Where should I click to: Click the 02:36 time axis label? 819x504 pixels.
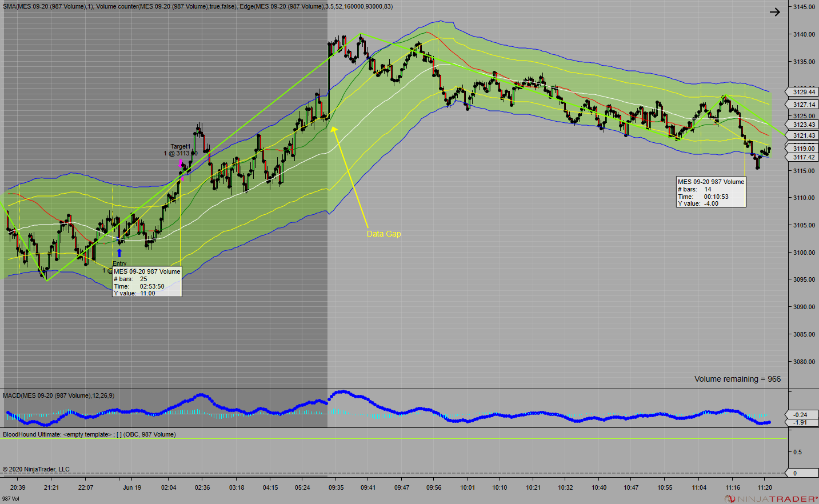[202, 487]
